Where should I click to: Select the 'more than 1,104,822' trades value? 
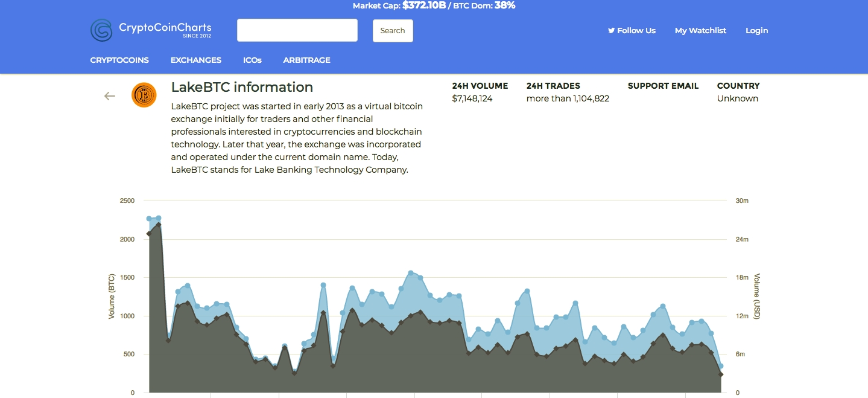568,98
